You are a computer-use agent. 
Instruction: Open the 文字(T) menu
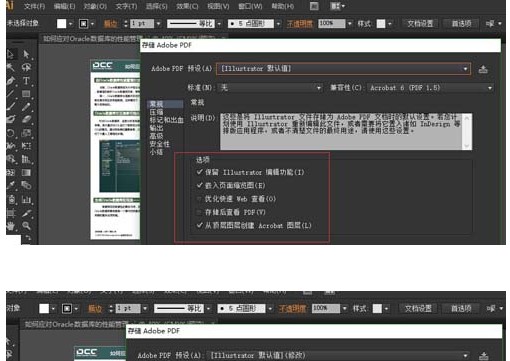(126, 6)
